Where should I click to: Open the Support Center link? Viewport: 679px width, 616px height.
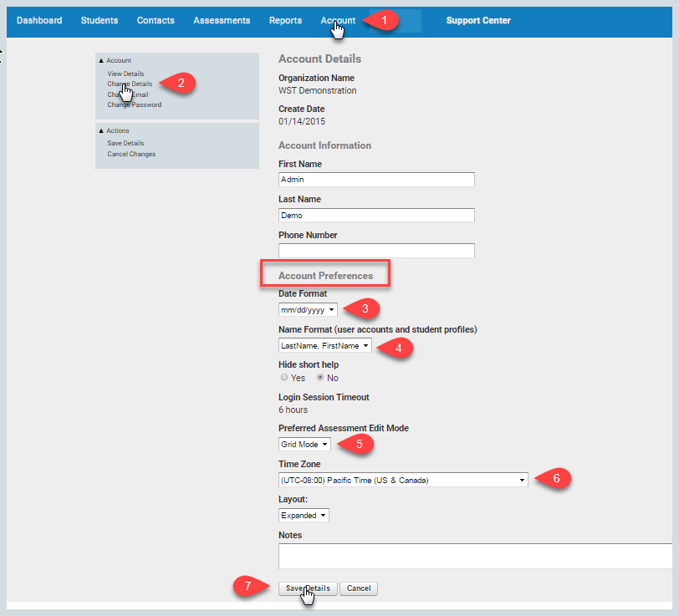pos(478,20)
